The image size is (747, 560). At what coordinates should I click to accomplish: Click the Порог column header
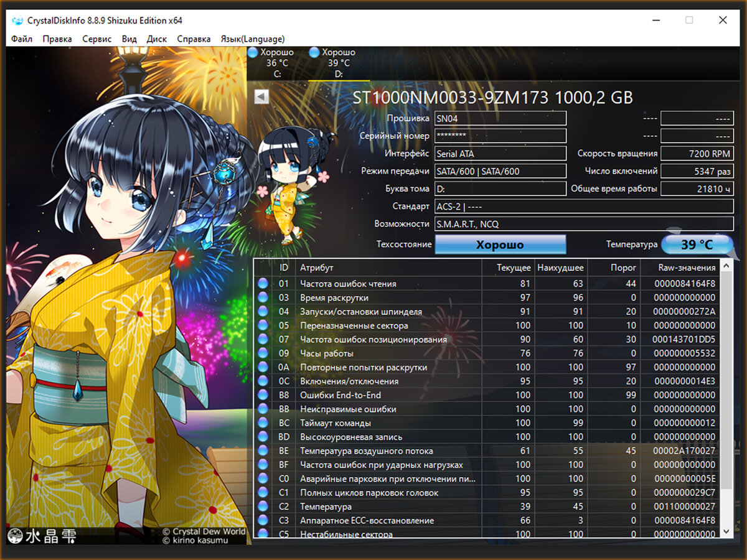[x=613, y=268]
